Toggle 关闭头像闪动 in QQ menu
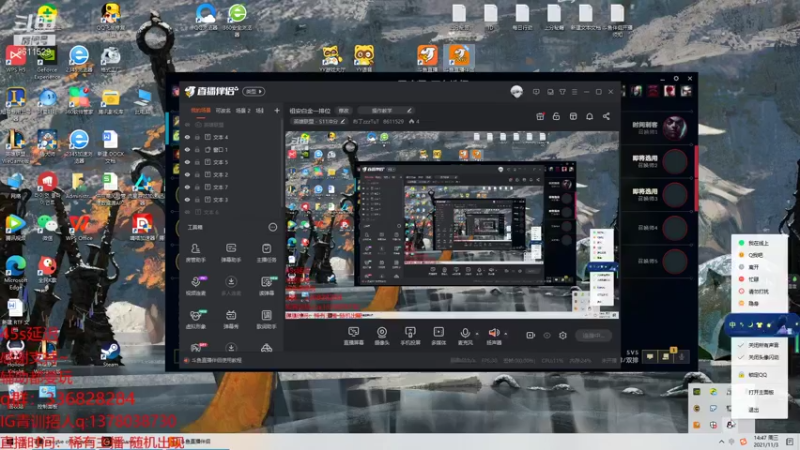The width and height of the screenshot is (800, 450). [x=760, y=357]
